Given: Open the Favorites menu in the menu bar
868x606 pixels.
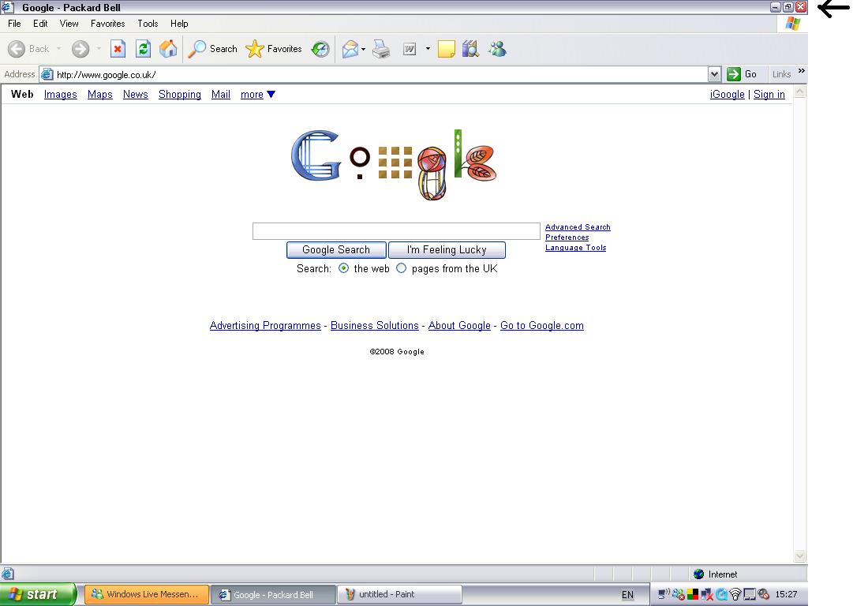Looking at the screenshot, I should pyautogui.click(x=108, y=24).
